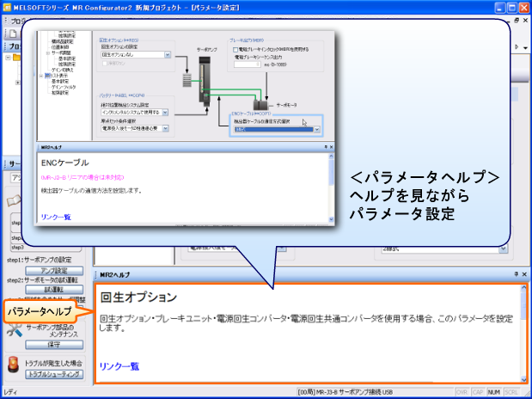This screenshot has height=399, width=532.
Task: Click the red alarm lamp troubleshooting icon
Action: point(13,368)
